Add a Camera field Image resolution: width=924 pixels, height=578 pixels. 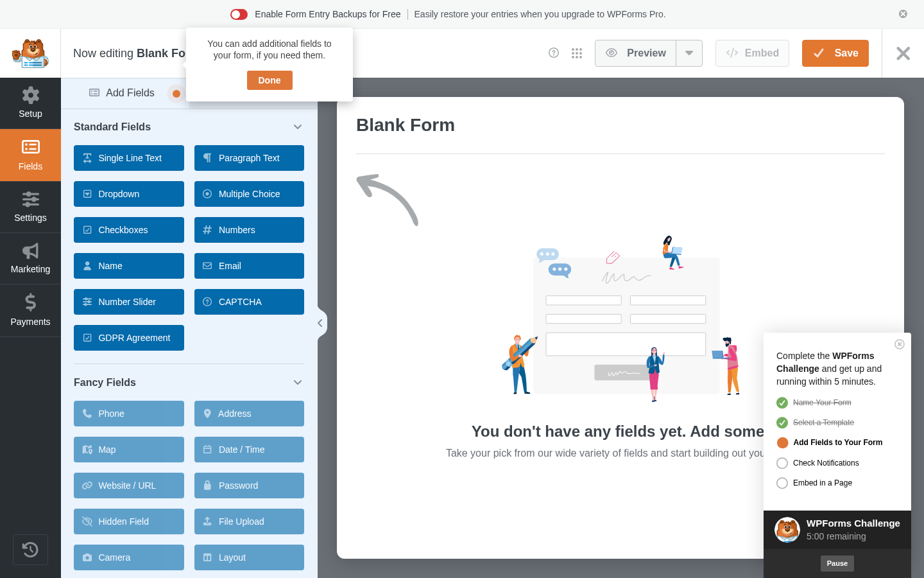[x=129, y=557]
